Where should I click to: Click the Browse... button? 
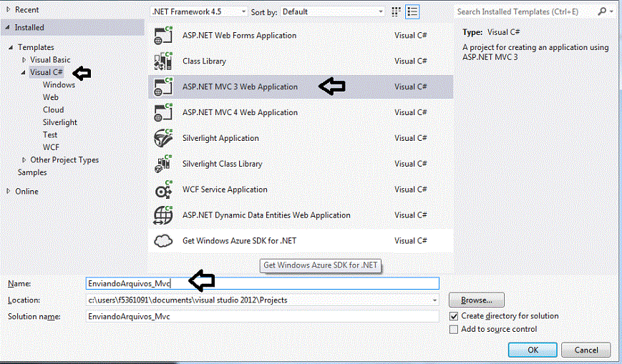coord(477,300)
